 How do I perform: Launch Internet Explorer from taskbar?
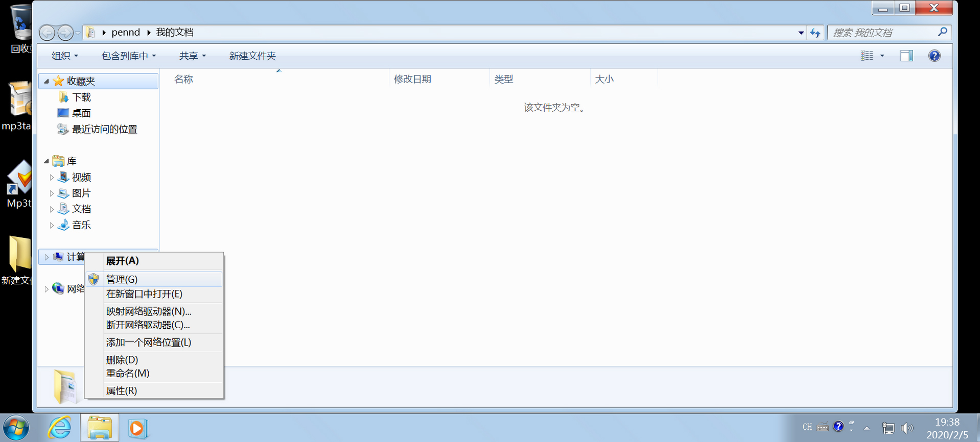click(60, 428)
